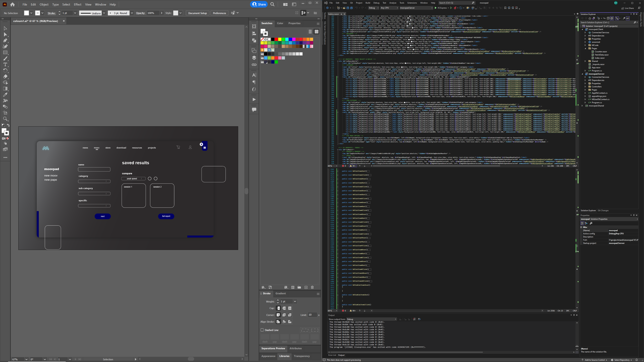Image resolution: width=644 pixels, height=362 pixels.
Task: Select the Bevel Join corner option
Action: point(290,315)
